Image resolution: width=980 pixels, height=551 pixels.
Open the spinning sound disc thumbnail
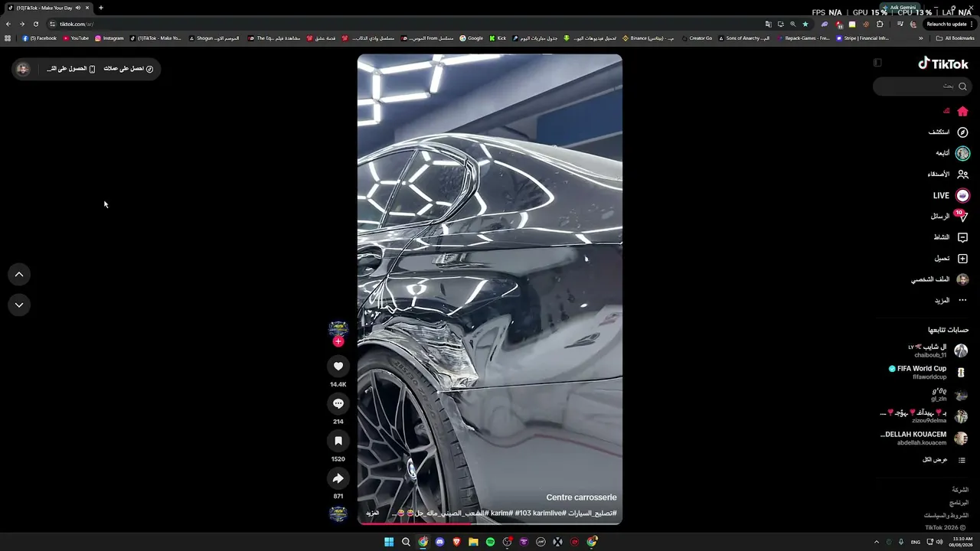coord(338,514)
